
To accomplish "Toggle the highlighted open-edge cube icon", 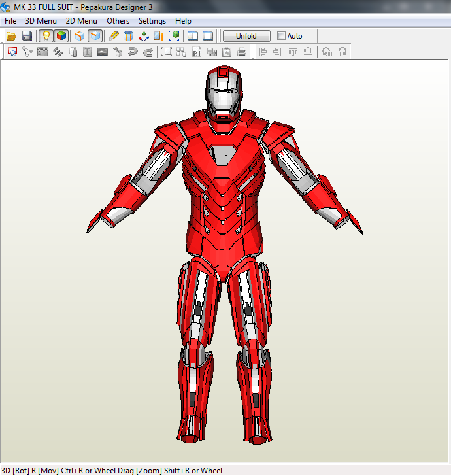I will coord(95,36).
